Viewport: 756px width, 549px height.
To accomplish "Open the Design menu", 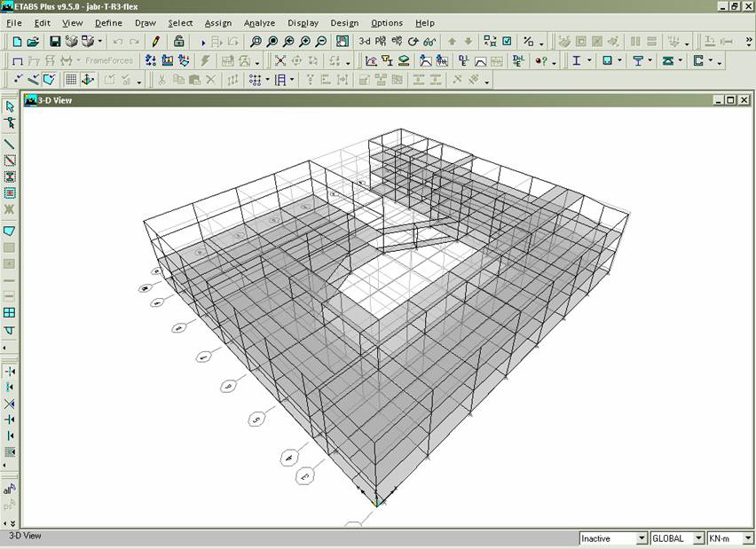I will point(344,23).
